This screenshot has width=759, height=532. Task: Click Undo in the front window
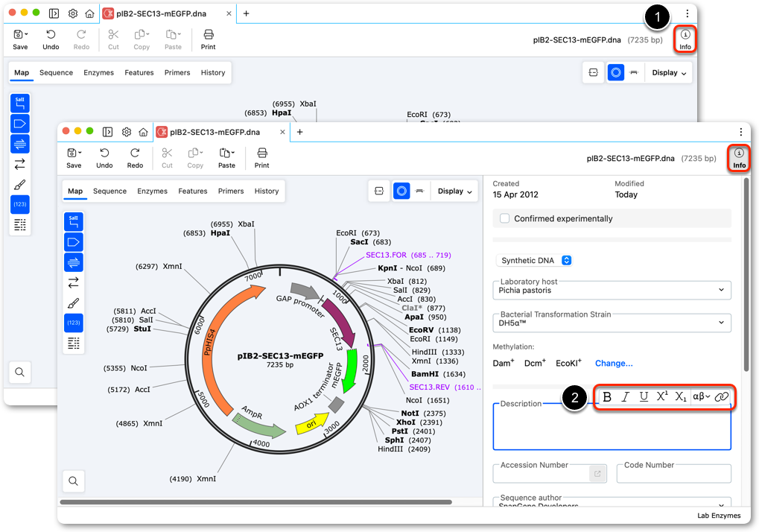coord(104,158)
